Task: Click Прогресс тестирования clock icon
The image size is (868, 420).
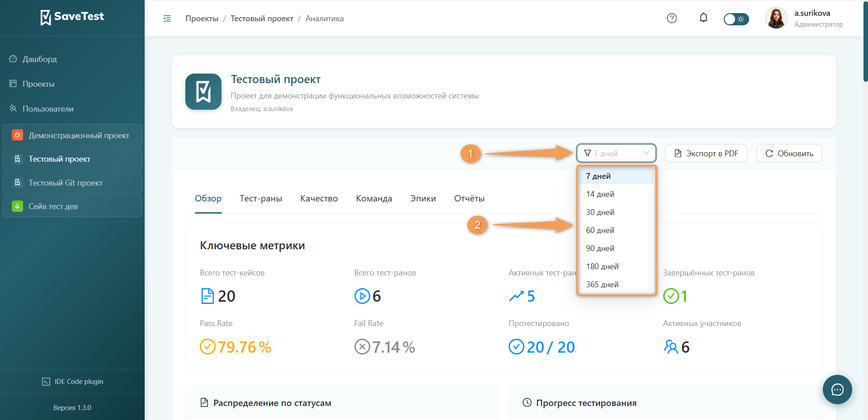Action: (527, 402)
